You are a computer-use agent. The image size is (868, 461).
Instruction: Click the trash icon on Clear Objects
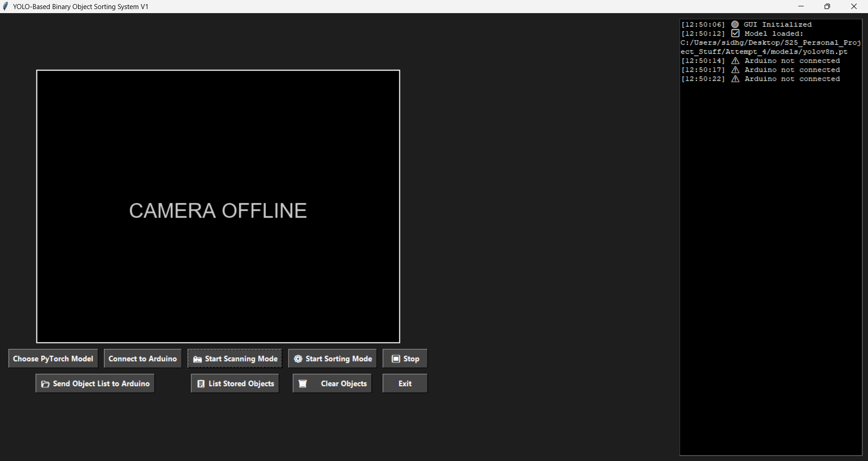click(303, 384)
